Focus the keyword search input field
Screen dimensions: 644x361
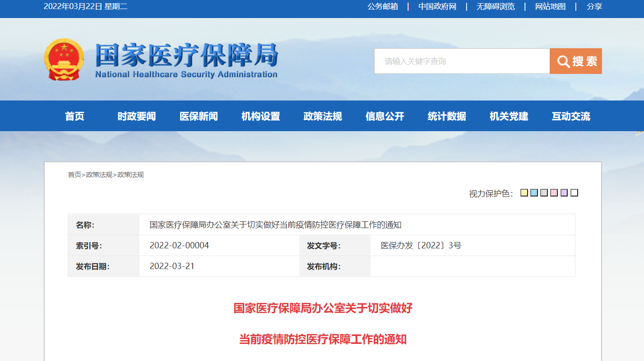[462, 61]
